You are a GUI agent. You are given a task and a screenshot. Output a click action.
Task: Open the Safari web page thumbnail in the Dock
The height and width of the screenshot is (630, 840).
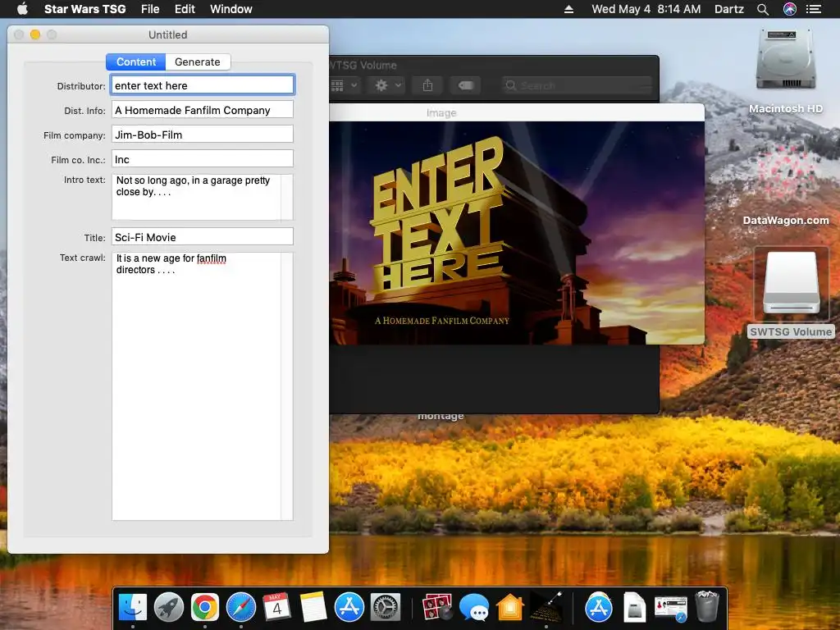(x=671, y=608)
